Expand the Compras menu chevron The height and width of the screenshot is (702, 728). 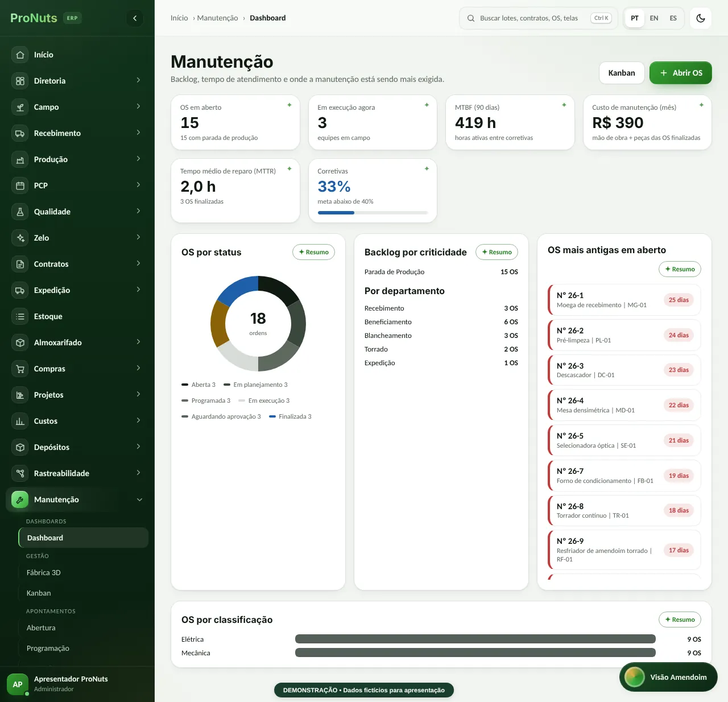pos(138,368)
